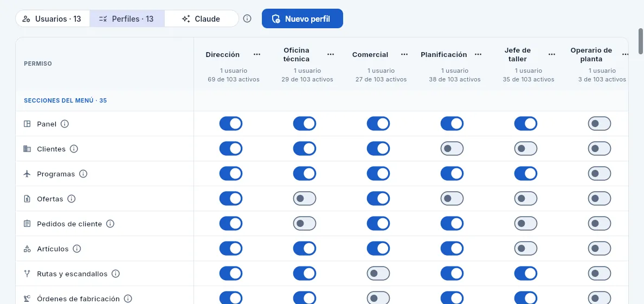Screen dimensions: 644x304
Task: Click the Dirección column header
Action: click(223, 54)
